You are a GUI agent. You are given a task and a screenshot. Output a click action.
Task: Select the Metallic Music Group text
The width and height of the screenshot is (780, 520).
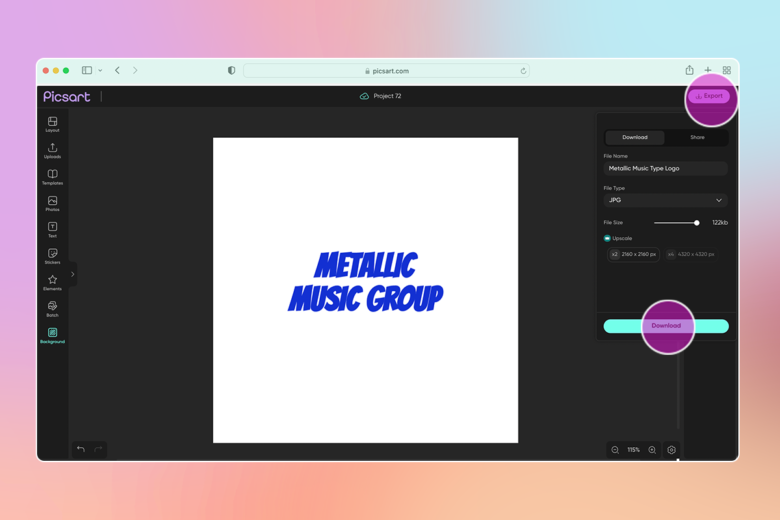tap(366, 282)
